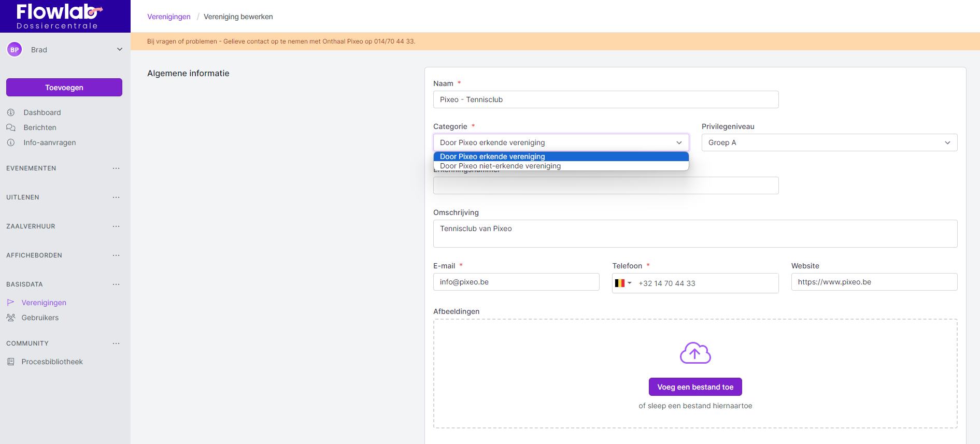Viewport: 980px width, 444px height.
Task: Click into the Naam input field
Action: tap(605, 99)
